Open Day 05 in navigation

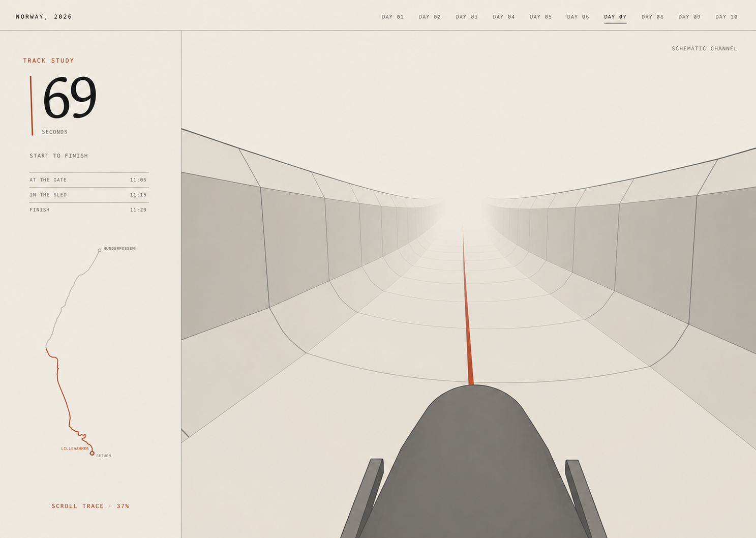click(541, 17)
